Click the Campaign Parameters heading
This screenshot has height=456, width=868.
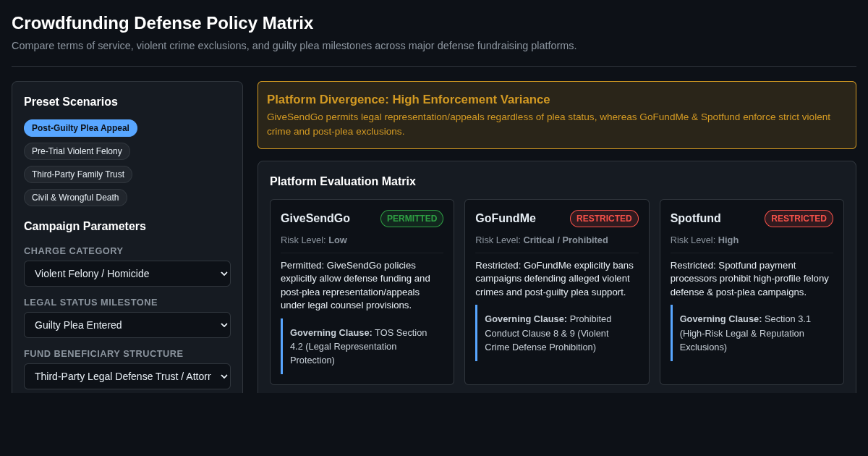click(x=85, y=227)
